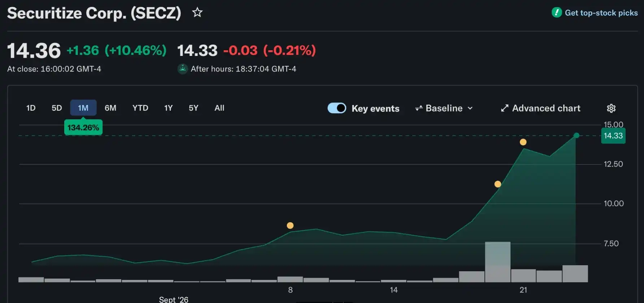644x303 pixels.
Task: Select the 5Y time range
Action: (x=194, y=108)
